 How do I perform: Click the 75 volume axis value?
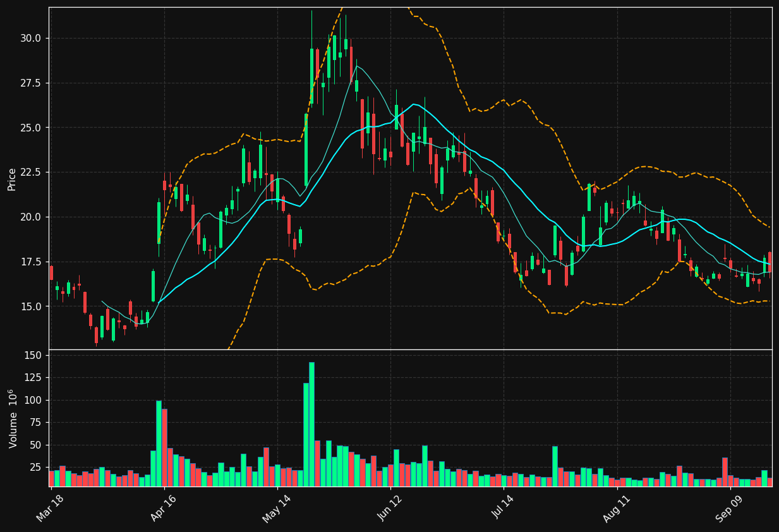pyautogui.click(x=37, y=423)
